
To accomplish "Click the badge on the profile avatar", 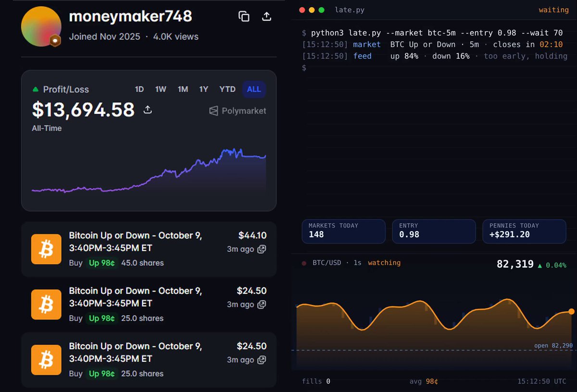I will pyautogui.click(x=56, y=41).
